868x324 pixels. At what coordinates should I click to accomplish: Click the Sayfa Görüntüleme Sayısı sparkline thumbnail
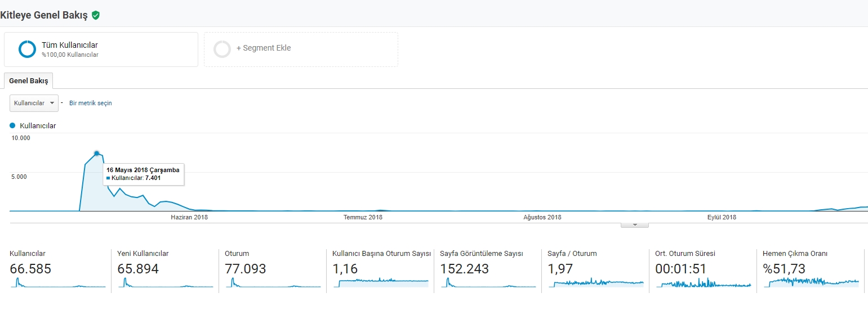pos(488,283)
